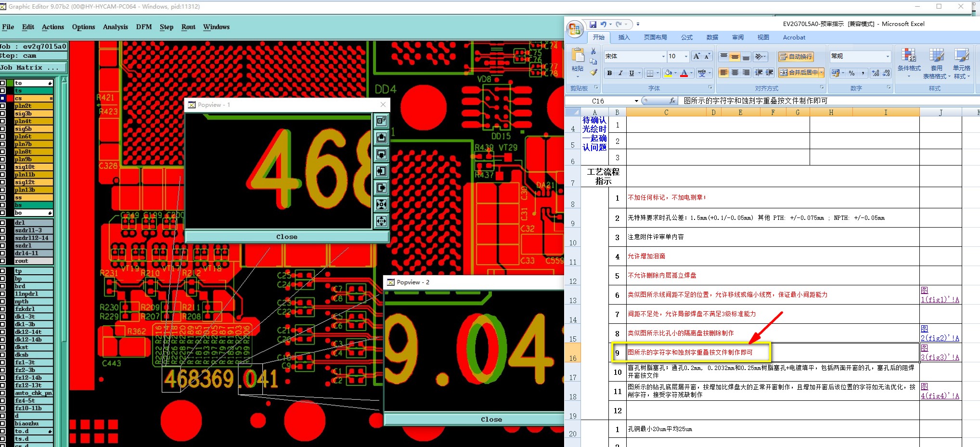The image size is (980, 447).
Task: Click the zoom-in arrows icon in Popview 1
Action: (x=381, y=204)
